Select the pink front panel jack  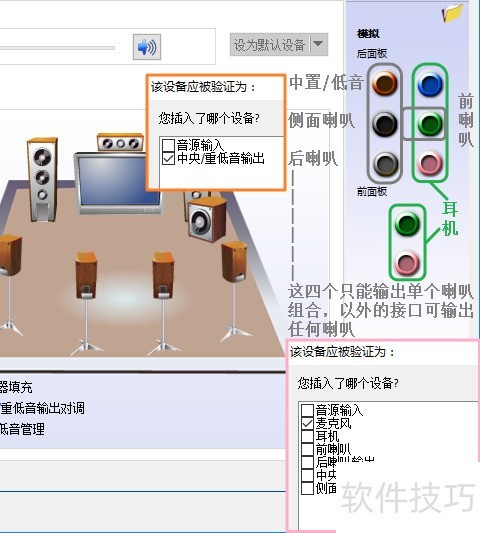tap(407, 262)
